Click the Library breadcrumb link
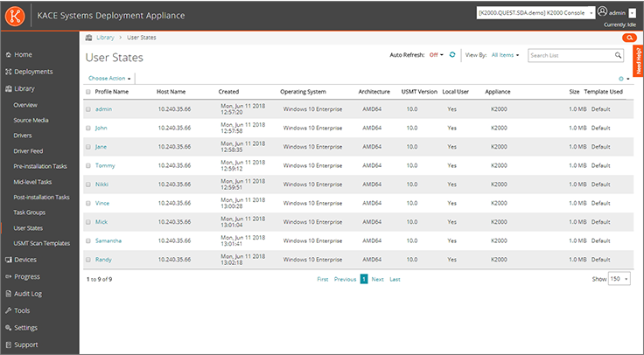 click(x=105, y=38)
